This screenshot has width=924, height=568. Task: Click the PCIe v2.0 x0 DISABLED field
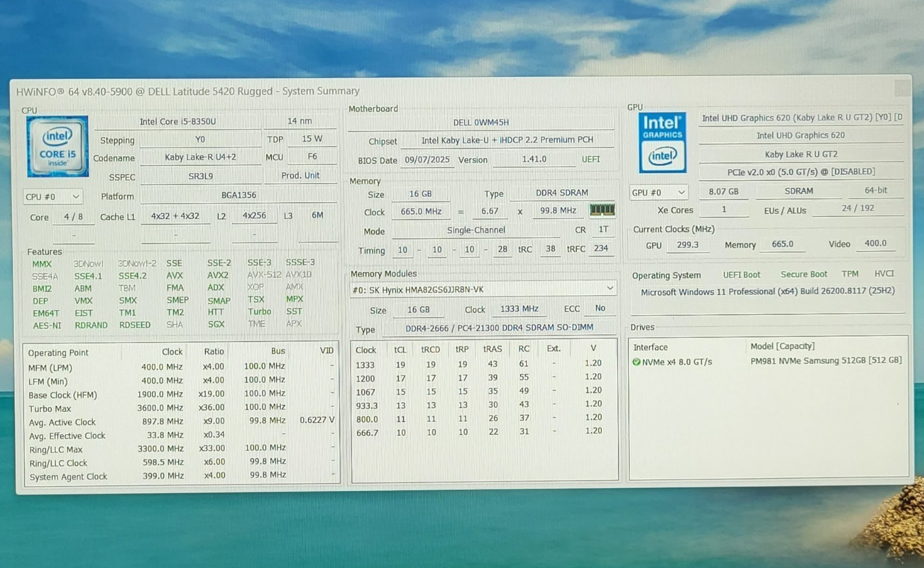801,172
